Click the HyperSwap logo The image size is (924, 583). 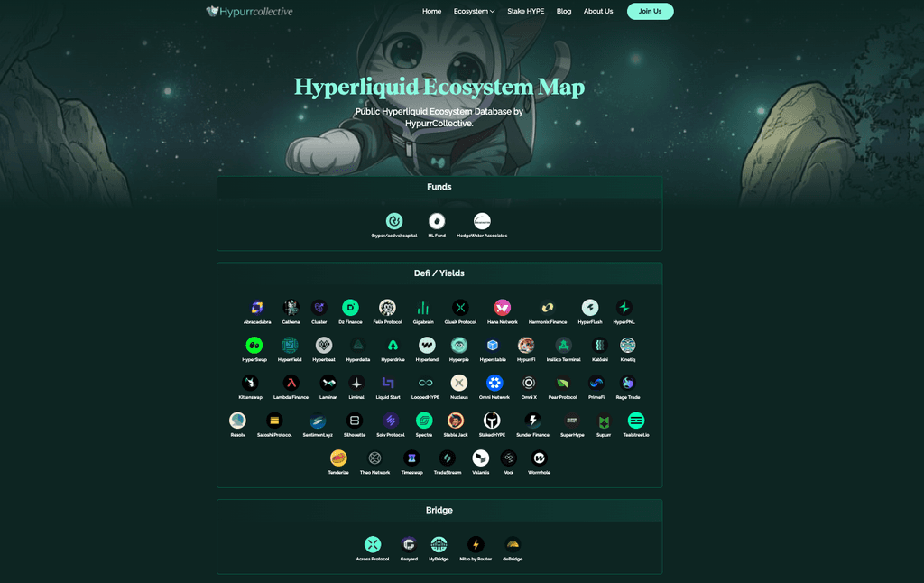[254, 344]
